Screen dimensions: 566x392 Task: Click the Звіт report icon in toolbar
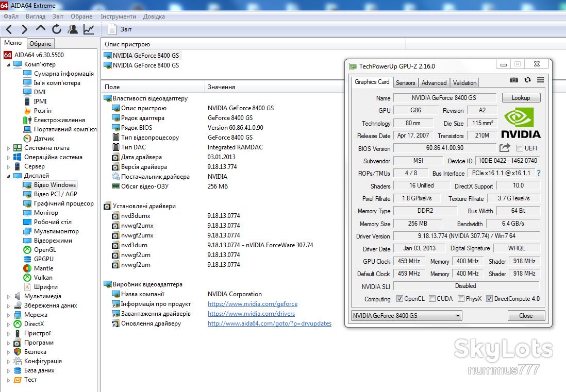coord(112,29)
